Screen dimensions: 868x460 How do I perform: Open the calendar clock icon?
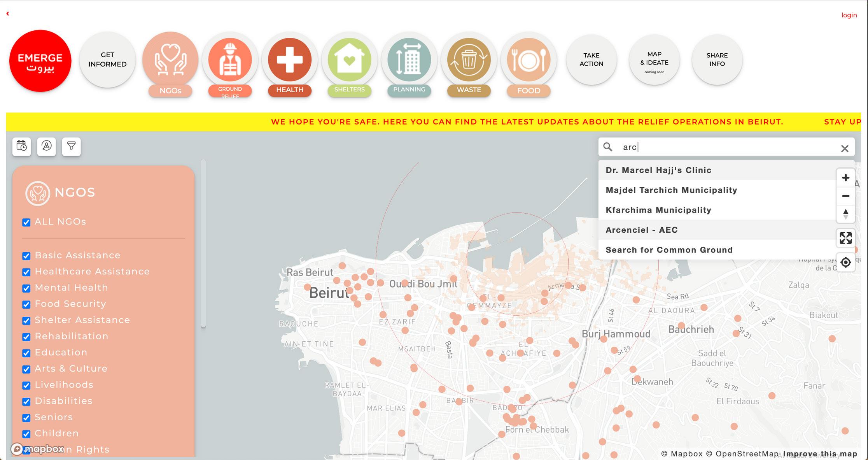[x=22, y=146]
